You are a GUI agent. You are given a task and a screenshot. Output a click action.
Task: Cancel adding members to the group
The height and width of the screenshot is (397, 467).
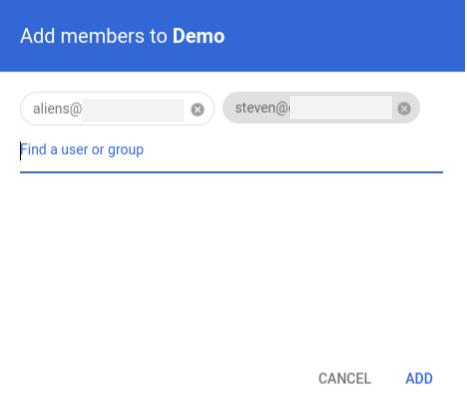[x=345, y=378]
